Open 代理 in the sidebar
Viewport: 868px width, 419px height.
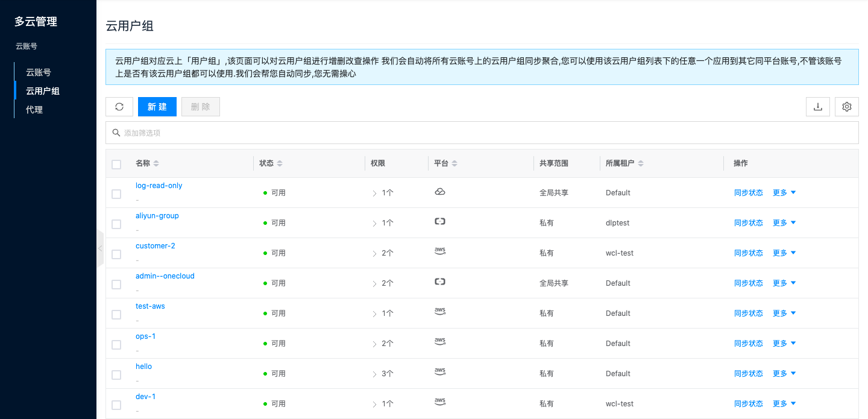[34, 110]
